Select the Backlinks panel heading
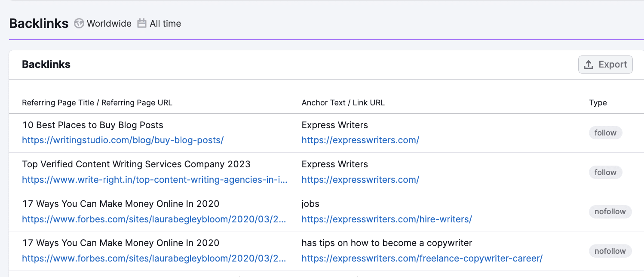The image size is (644, 277). [46, 64]
